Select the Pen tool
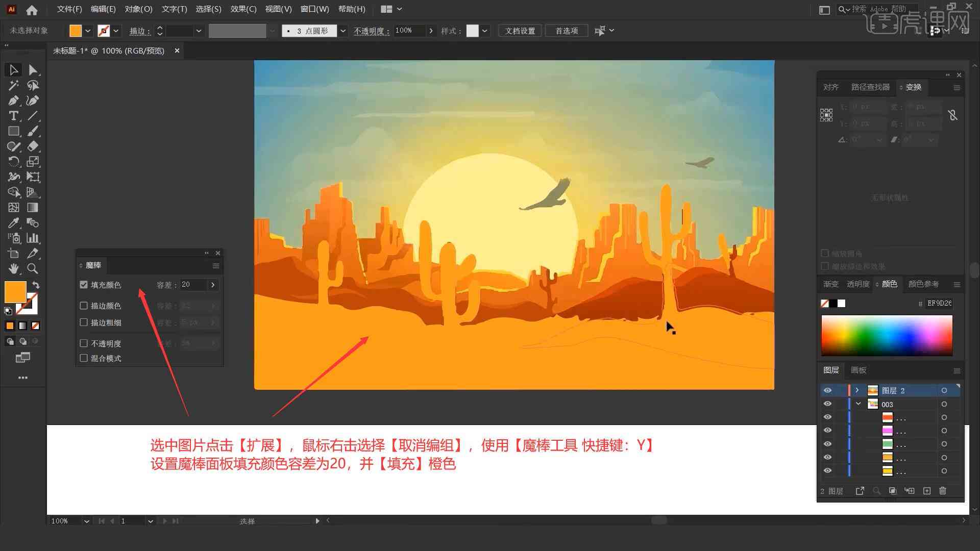The width and height of the screenshot is (980, 551). point(13,100)
